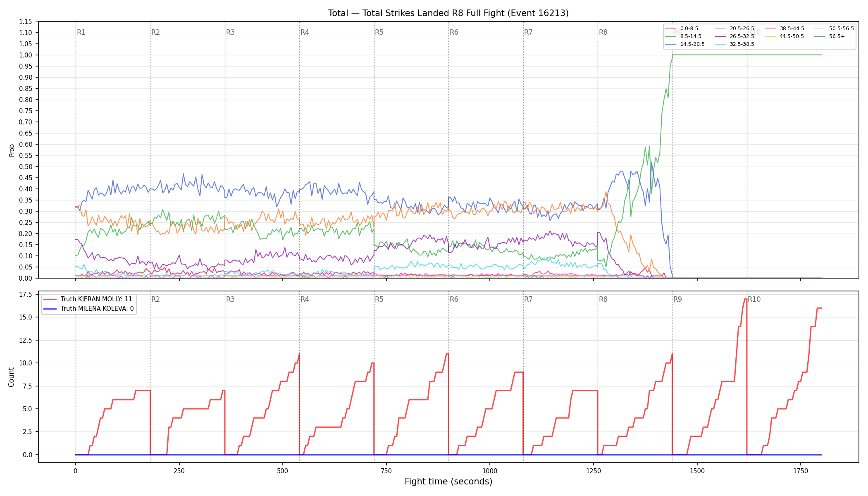The height and width of the screenshot is (496, 868).
Task: Click the R2 round label in the count chart
Action: (155, 299)
